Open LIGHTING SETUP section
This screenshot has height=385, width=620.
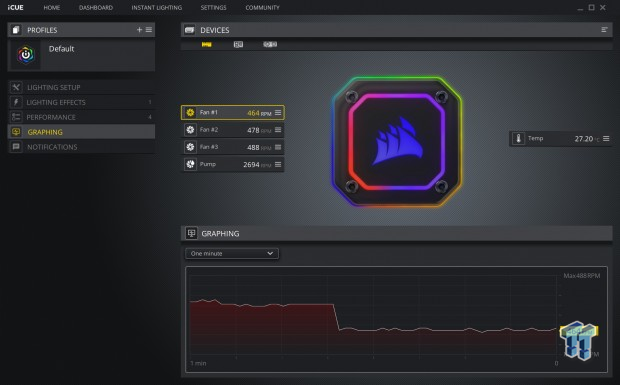click(x=81, y=87)
